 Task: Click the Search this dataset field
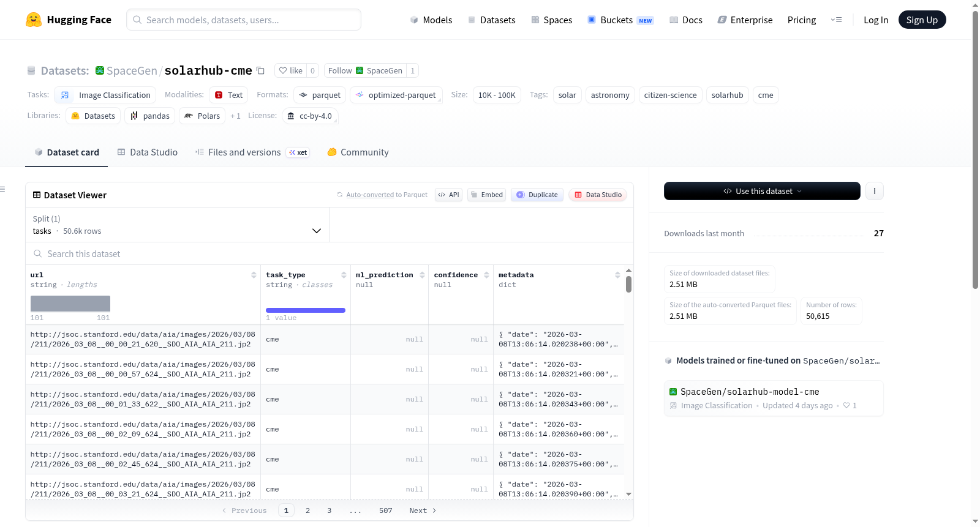tap(330, 254)
